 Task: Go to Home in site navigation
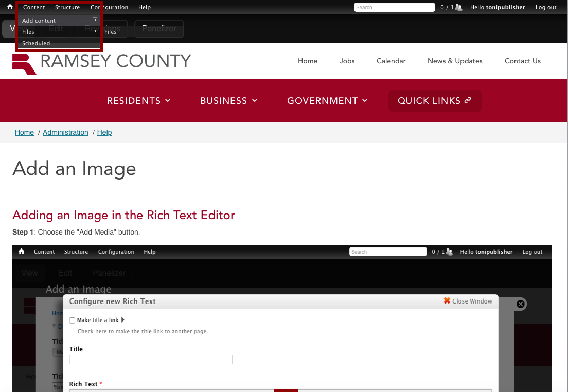tap(308, 61)
